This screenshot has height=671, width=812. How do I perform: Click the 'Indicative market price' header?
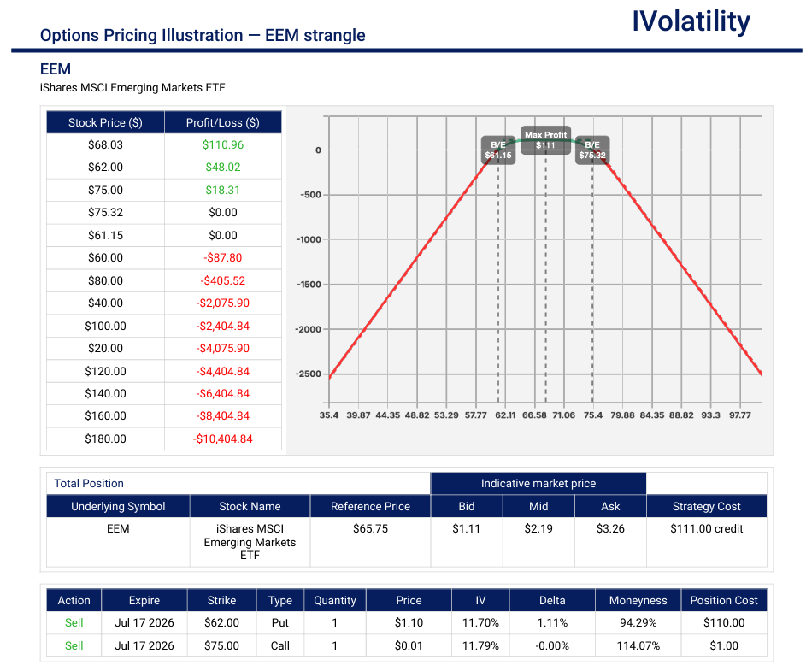(x=538, y=484)
